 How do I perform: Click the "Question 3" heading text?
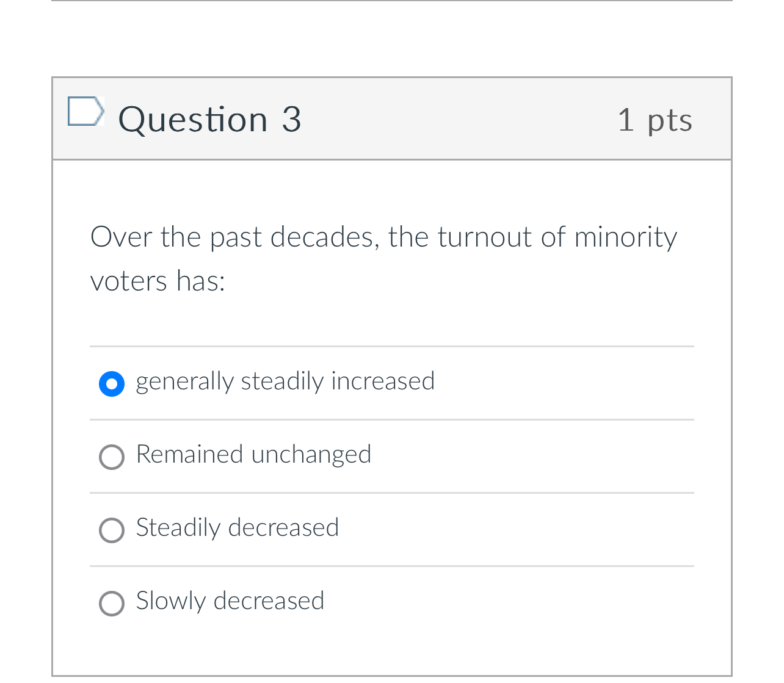pyautogui.click(x=209, y=119)
